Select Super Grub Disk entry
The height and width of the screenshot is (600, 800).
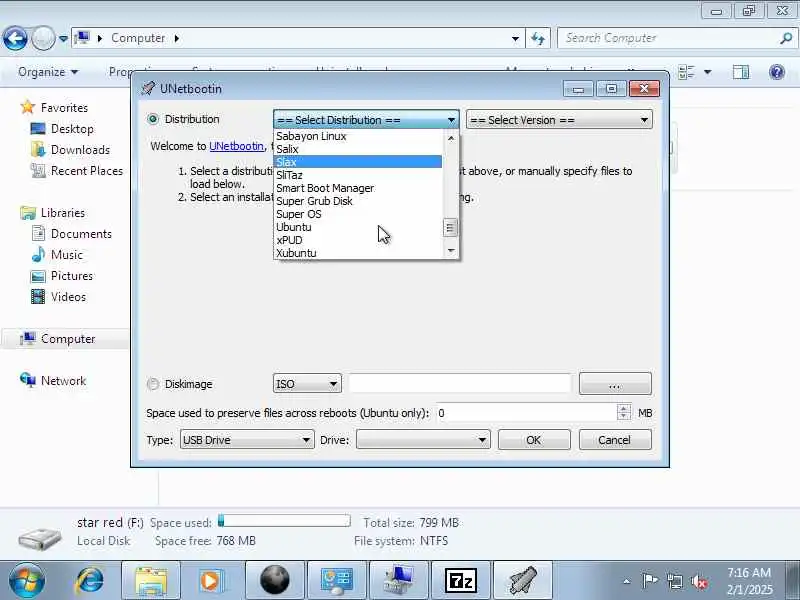coord(358,201)
